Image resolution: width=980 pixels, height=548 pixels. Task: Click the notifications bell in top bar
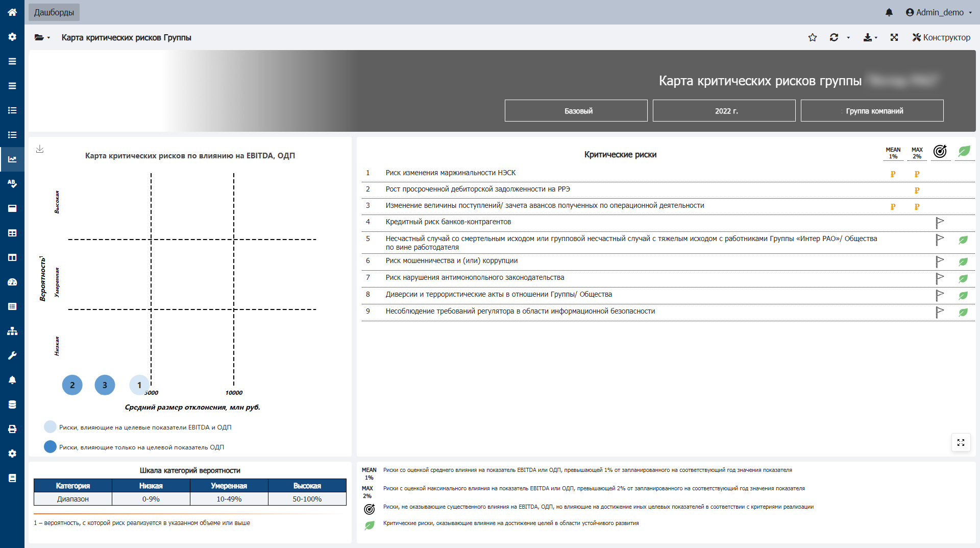889,12
